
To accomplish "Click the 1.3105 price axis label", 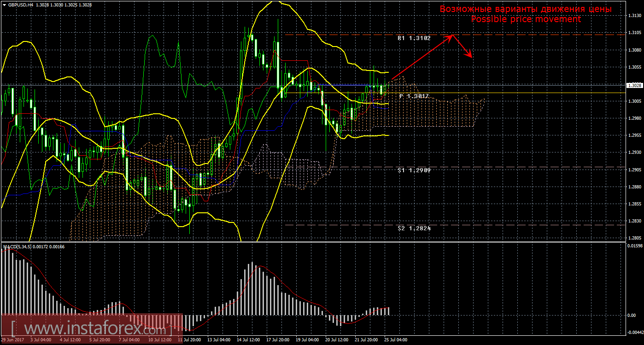I will coord(635,33).
